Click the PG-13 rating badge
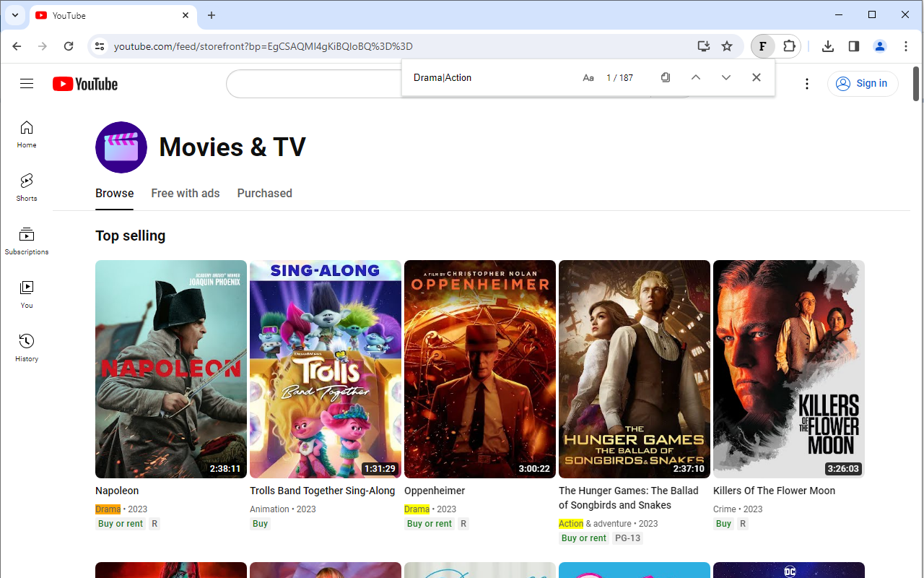This screenshot has width=924, height=578. coord(627,538)
